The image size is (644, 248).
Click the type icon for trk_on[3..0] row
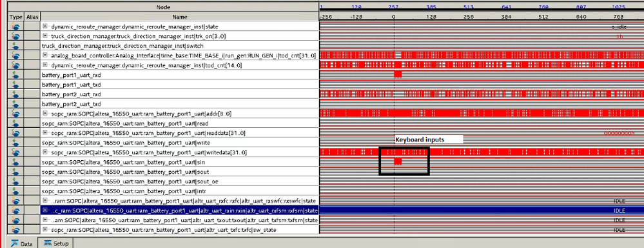click(16, 36)
